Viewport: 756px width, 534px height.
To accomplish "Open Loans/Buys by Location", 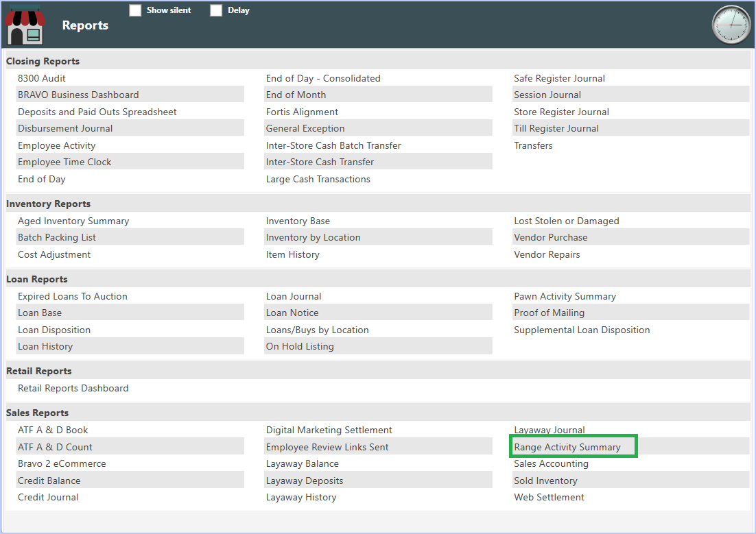I will [317, 330].
